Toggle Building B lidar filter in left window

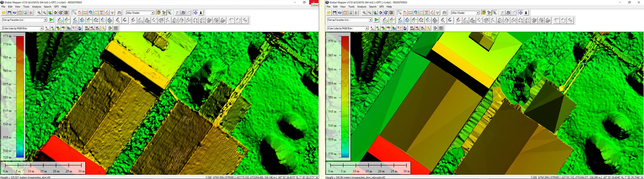69,28
